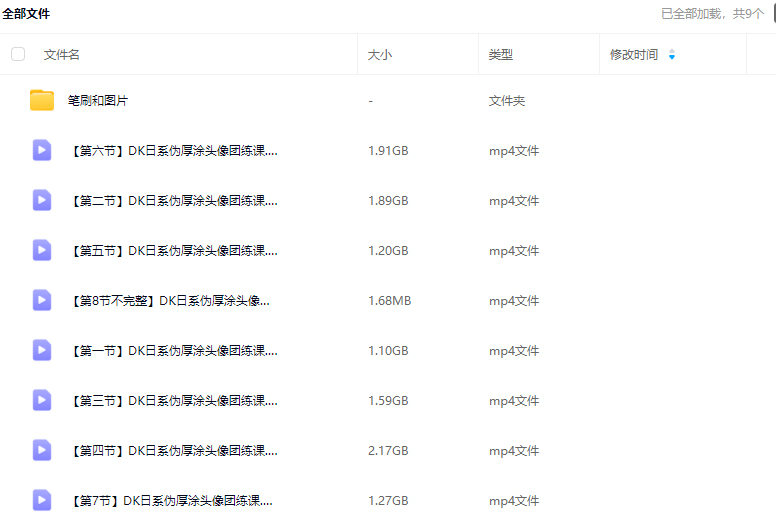
Task: Tick the select-all checkbox in header
Action: [x=18, y=54]
